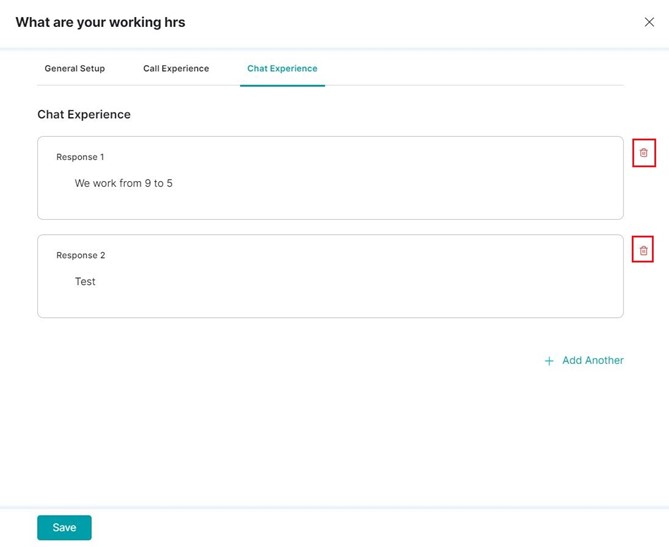
Task: Remove Response 2 with the trash icon
Action: (643, 250)
